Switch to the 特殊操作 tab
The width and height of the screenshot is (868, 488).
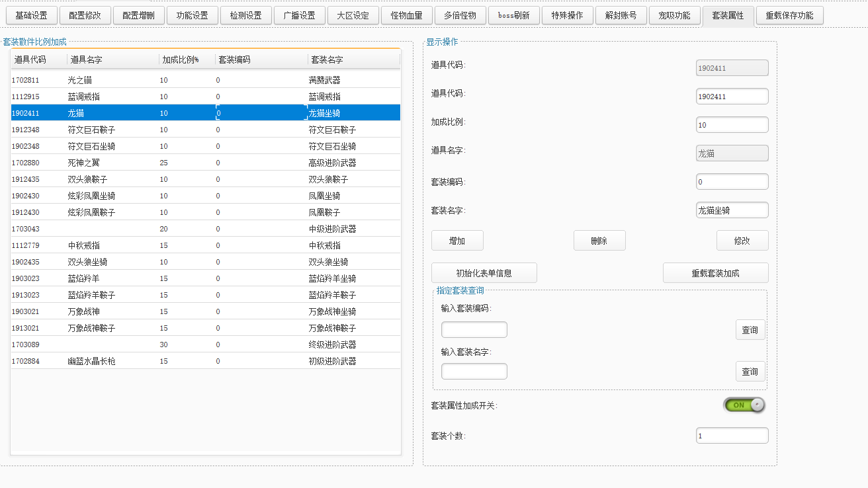pyautogui.click(x=567, y=15)
